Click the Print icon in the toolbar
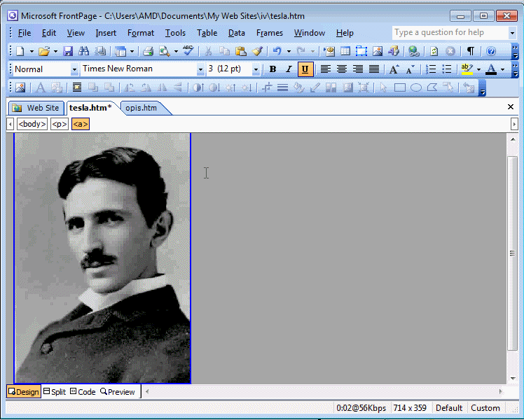Viewport: 524px width, 420px height. (148, 51)
